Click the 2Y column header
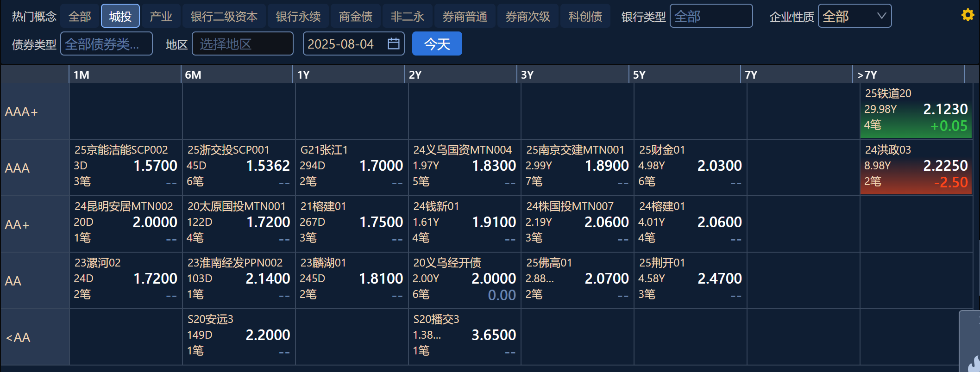 (x=461, y=74)
